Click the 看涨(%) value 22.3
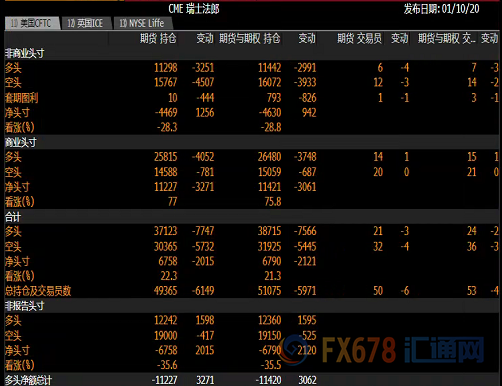Screen dimensions: 502x386 point(169,276)
